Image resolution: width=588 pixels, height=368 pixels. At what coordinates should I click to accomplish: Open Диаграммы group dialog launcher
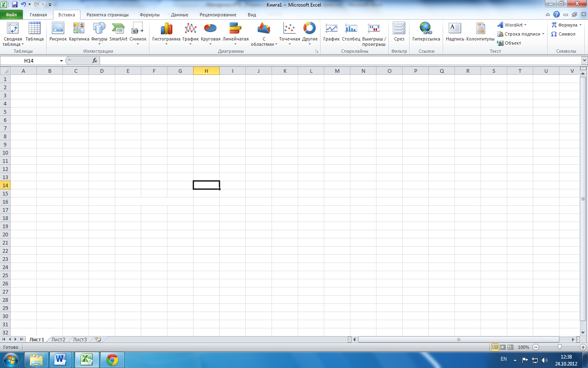click(316, 52)
